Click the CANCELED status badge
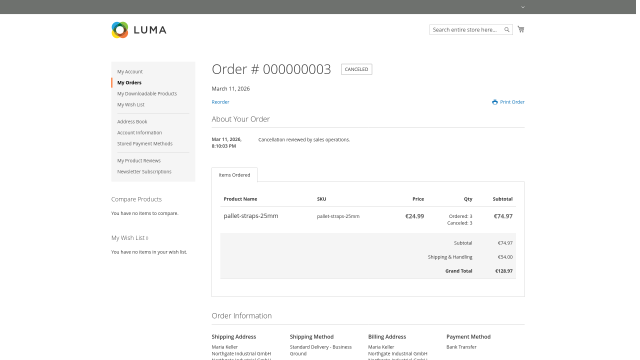This screenshot has width=640, height=360. pos(356,69)
